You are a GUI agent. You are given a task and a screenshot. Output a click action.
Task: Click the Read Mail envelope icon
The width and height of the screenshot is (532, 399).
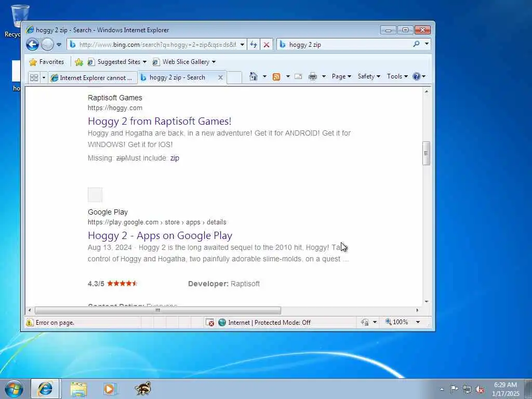click(298, 76)
